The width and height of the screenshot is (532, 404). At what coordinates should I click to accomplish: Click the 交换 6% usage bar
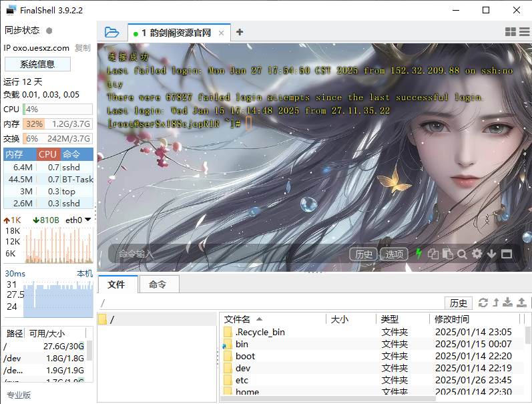tap(57, 138)
